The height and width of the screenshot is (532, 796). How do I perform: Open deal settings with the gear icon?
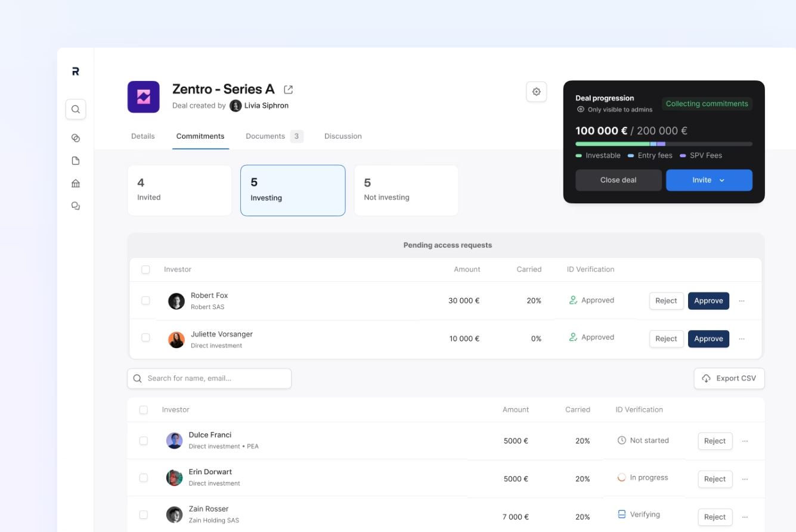(x=536, y=92)
